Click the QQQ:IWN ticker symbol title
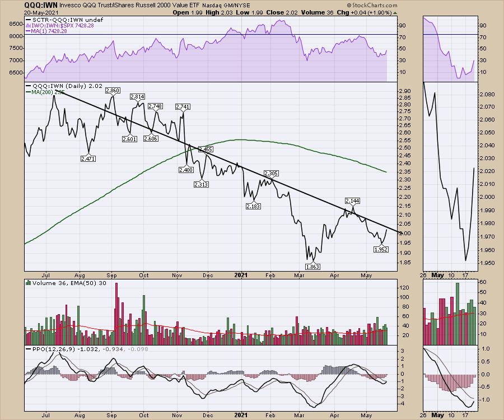Screen dimensions: 504x420 [x=41, y=5]
